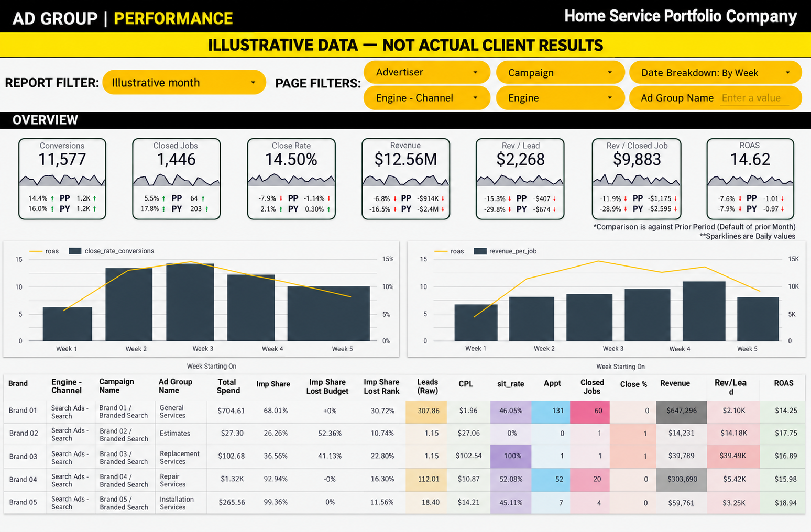The height and width of the screenshot is (532, 811).
Task: Expand the Engine - Channel filter
Action: [x=426, y=98]
